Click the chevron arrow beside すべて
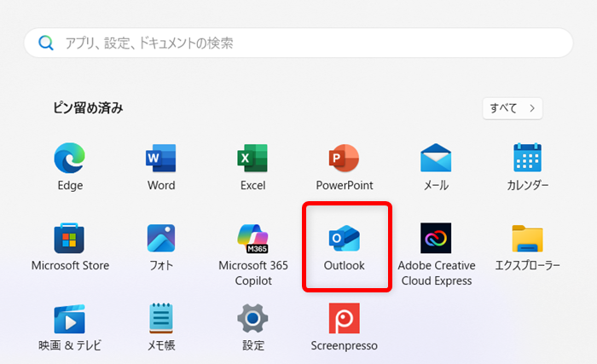 click(531, 108)
